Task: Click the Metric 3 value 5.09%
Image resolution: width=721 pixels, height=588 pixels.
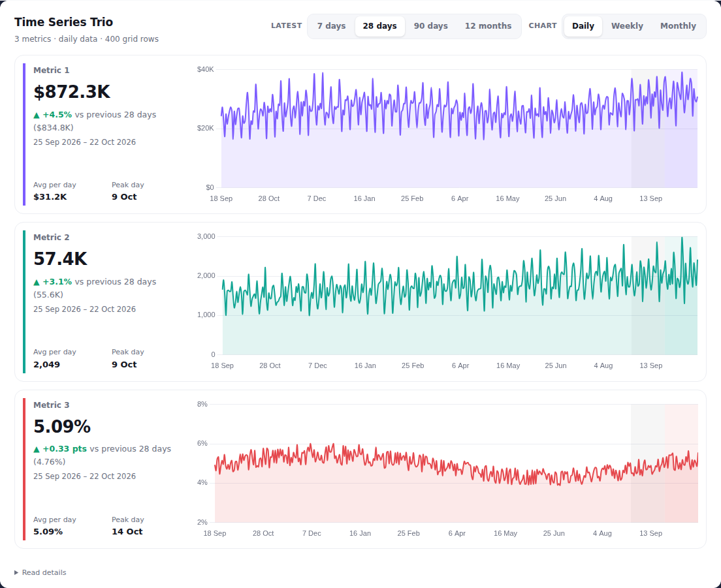Action: click(62, 426)
